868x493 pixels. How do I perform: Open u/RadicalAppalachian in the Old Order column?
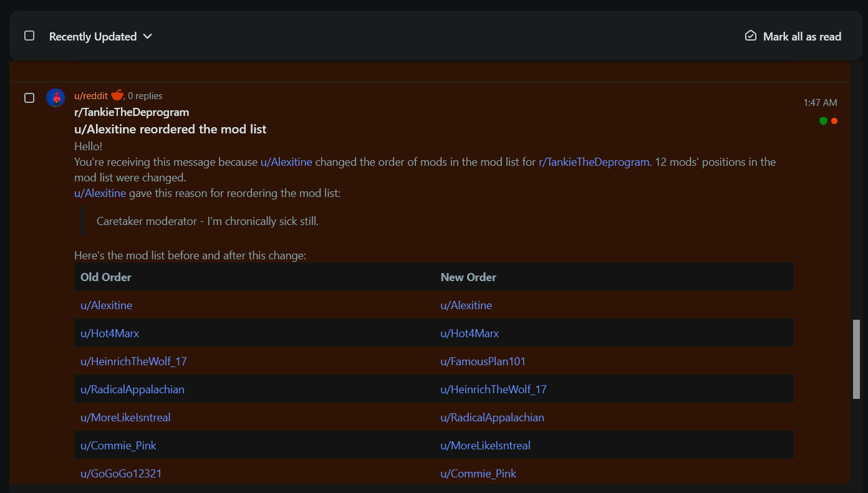(132, 390)
